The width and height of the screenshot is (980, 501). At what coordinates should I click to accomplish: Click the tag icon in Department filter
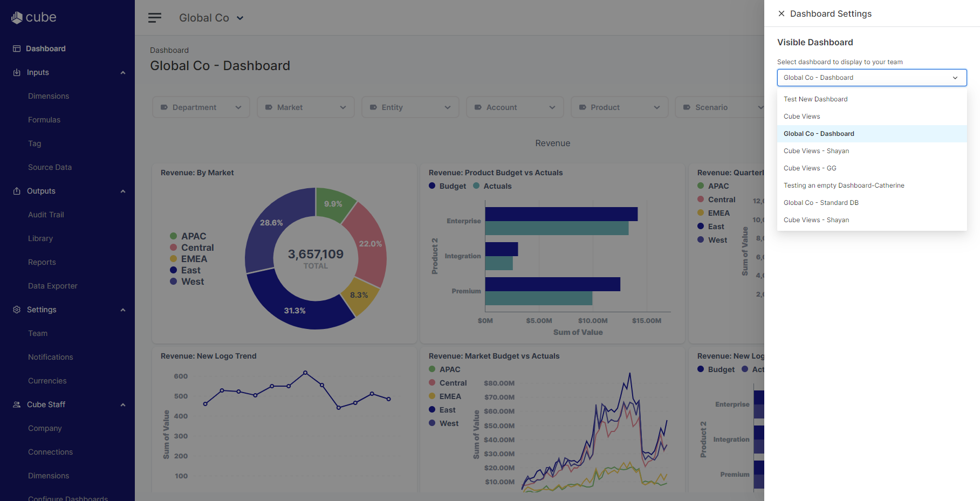pos(164,107)
